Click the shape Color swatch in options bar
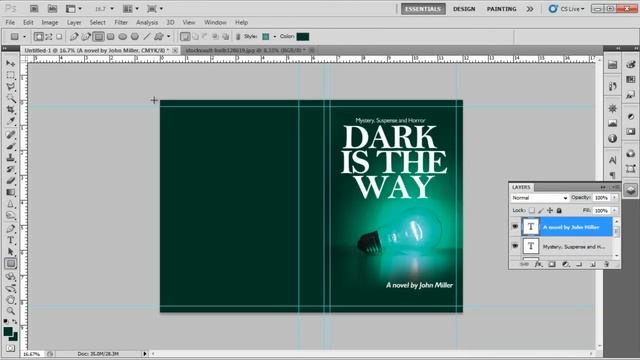The width and height of the screenshot is (640, 360). click(x=303, y=37)
